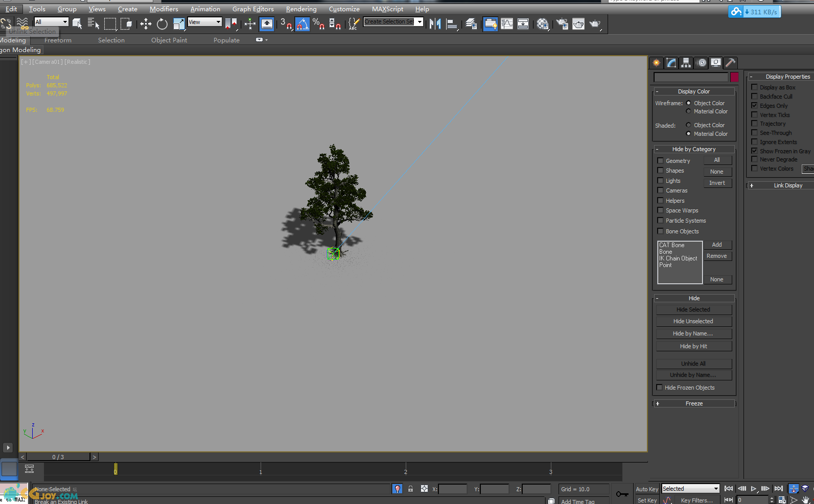
Task: Toggle the Window/Crossing selection icon
Action: coord(126,23)
